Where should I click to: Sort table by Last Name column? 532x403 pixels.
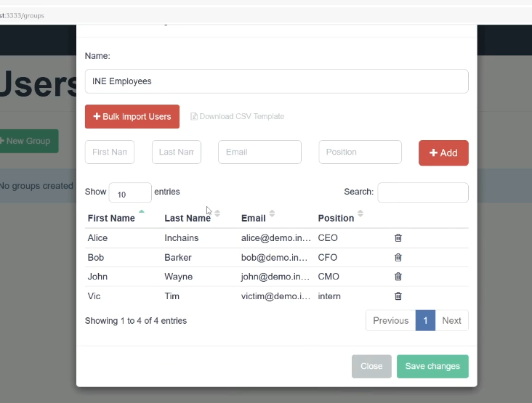217,214
